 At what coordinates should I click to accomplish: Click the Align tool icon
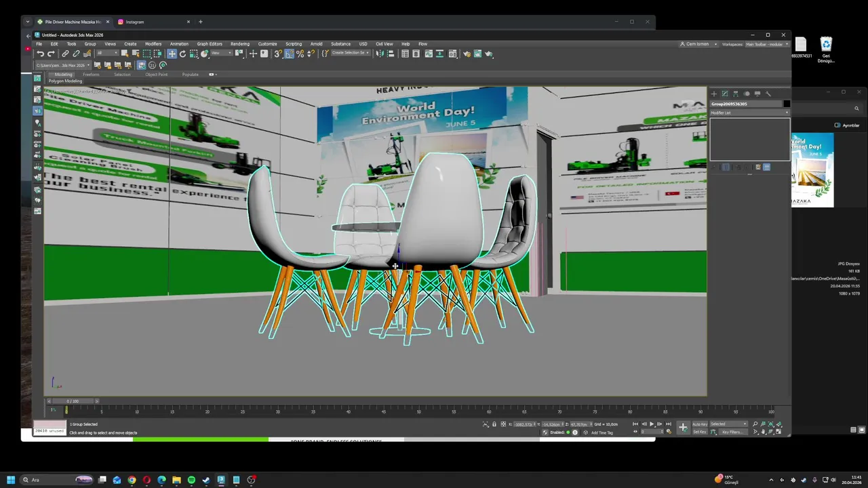pyautogui.click(x=391, y=54)
